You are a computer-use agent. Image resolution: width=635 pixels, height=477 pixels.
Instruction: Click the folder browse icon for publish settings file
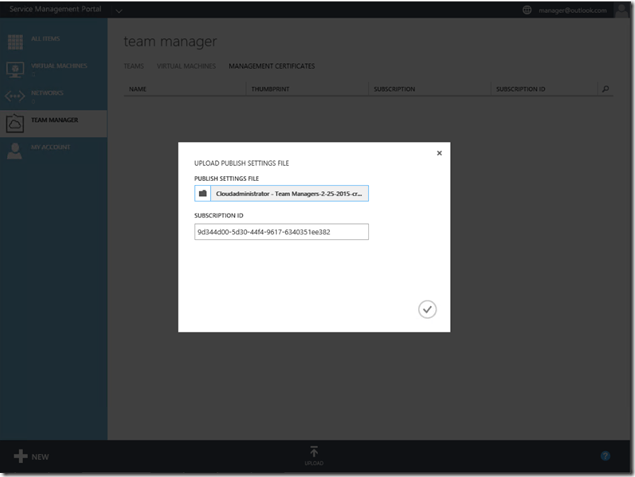point(202,193)
